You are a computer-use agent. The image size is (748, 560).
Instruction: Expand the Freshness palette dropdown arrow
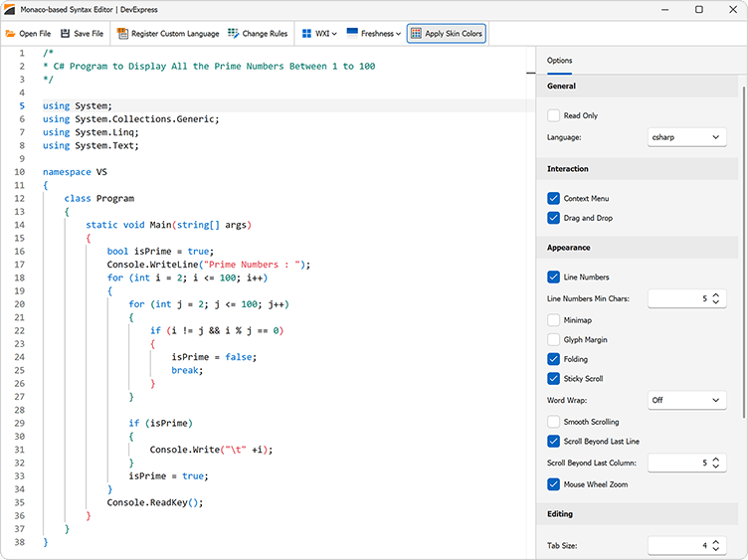point(398,34)
